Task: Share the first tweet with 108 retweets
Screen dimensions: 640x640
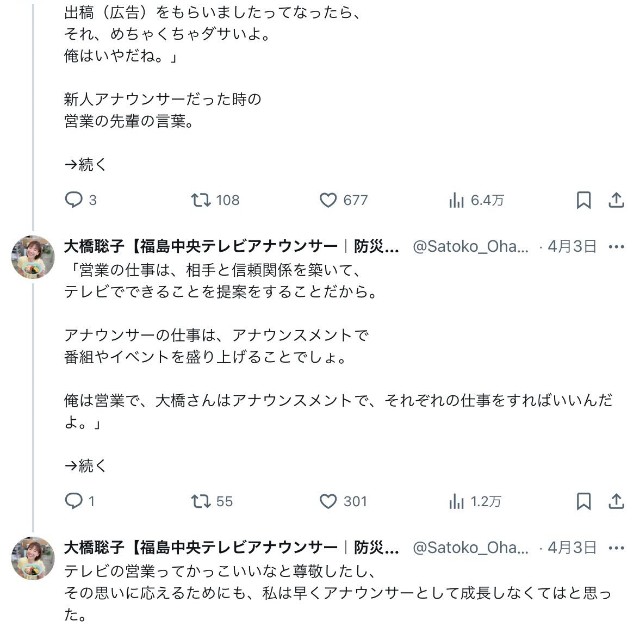Action: coord(616,200)
